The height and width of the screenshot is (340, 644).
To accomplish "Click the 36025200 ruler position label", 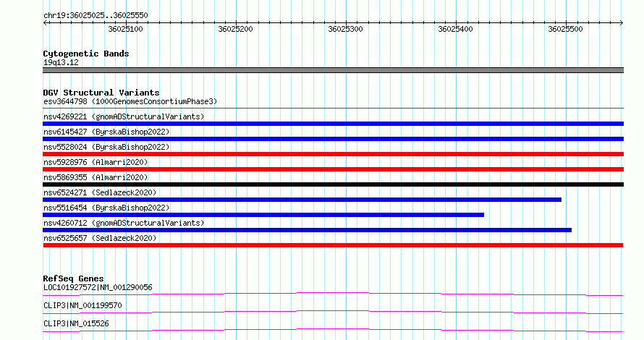I will click(235, 29).
